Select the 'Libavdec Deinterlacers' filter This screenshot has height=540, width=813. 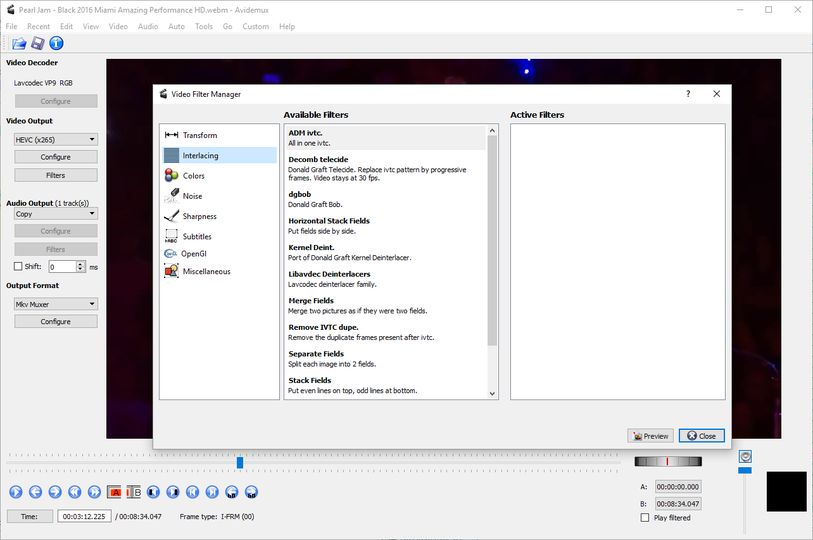click(386, 279)
